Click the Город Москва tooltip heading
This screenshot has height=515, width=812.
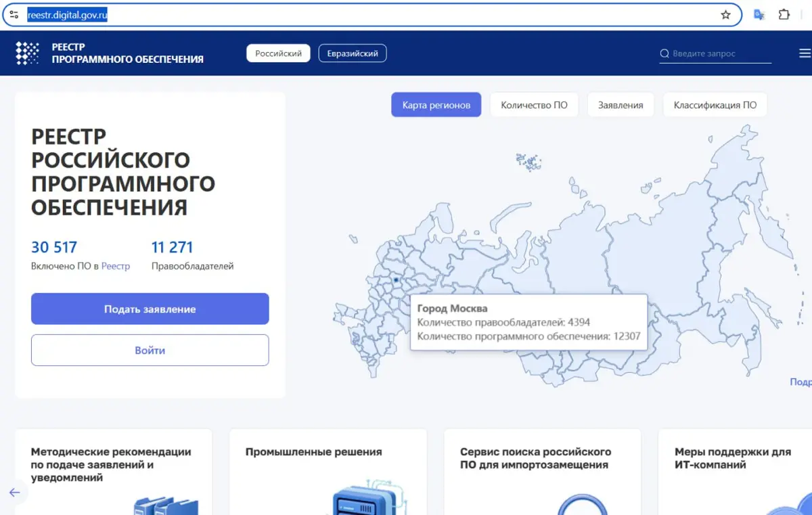pos(452,309)
